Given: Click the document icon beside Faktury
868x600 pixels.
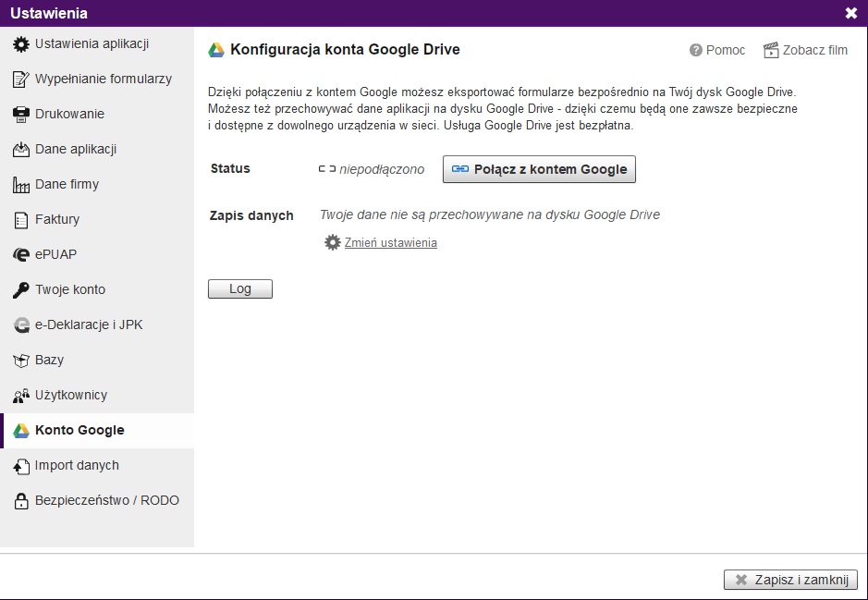Looking at the screenshot, I should [x=21, y=220].
